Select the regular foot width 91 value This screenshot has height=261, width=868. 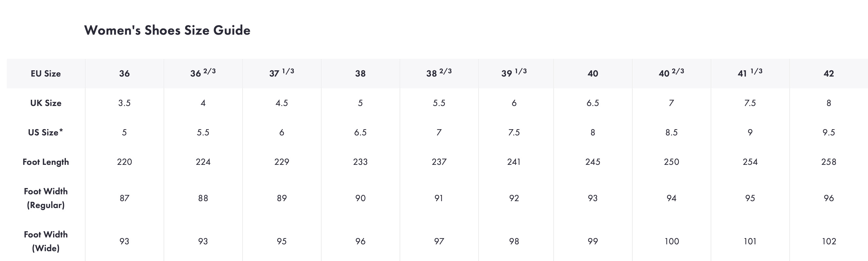(439, 198)
